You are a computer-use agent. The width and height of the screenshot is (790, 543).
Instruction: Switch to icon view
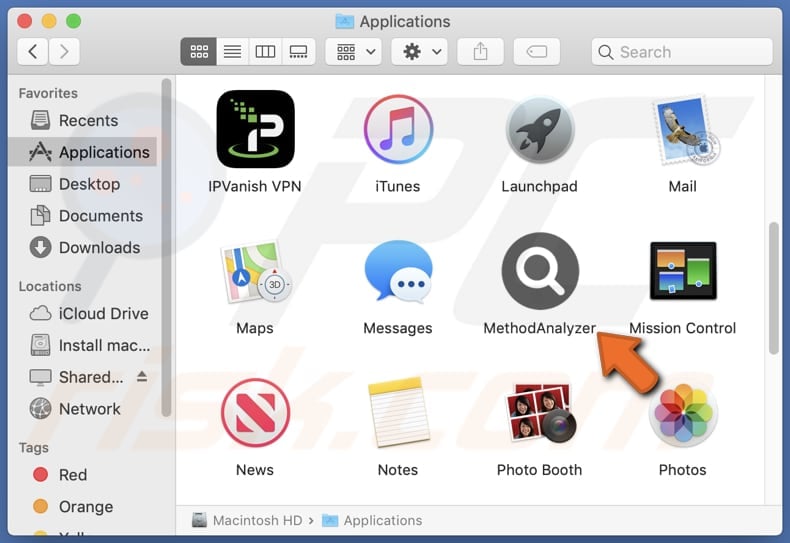pyautogui.click(x=199, y=51)
